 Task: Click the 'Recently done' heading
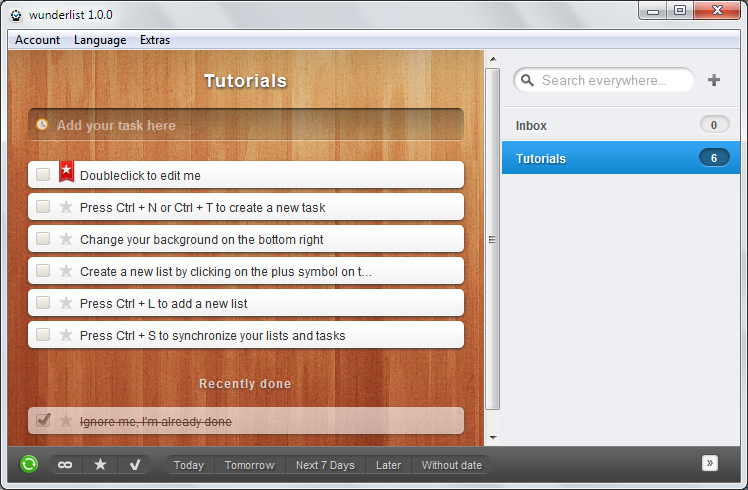tap(245, 384)
